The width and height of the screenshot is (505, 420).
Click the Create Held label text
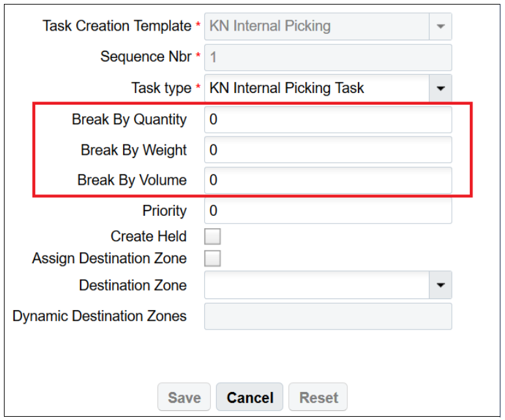pyautogui.click(x=148, y=237)
